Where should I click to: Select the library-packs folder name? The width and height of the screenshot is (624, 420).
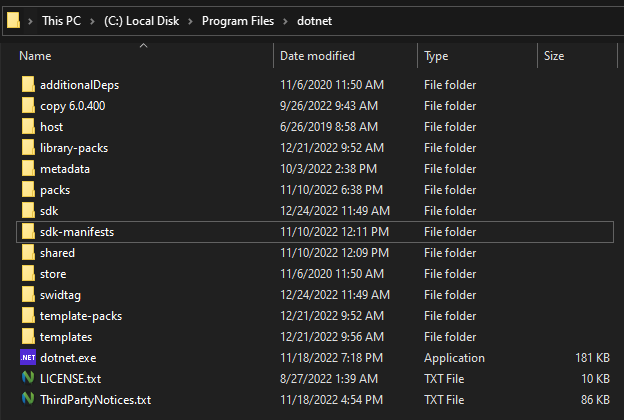pos(74,148)
